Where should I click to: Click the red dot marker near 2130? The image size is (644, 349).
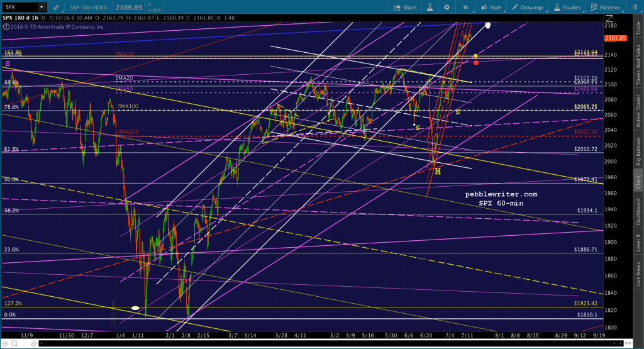[475, 63]
